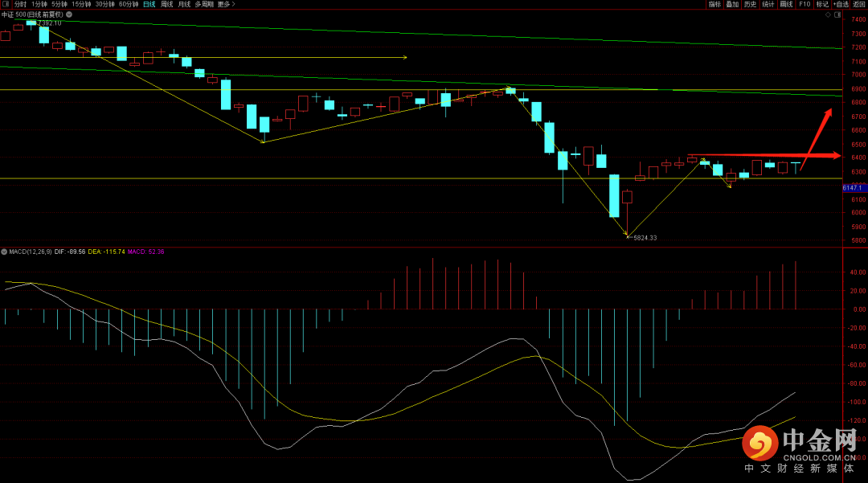Image resolution: width=868 pixels, height=483 pixels.
Task: Switch to the 分时 intraday view
Action: click(20, 4)
